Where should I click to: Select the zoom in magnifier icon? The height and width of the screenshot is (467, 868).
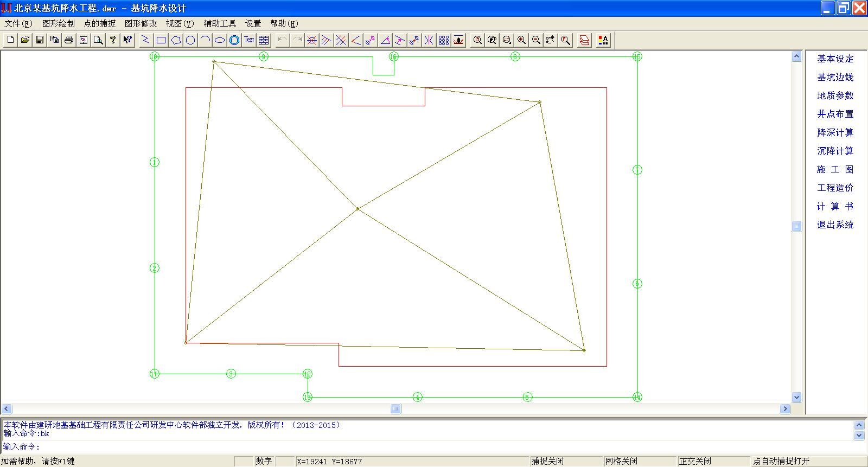[521, 40]
